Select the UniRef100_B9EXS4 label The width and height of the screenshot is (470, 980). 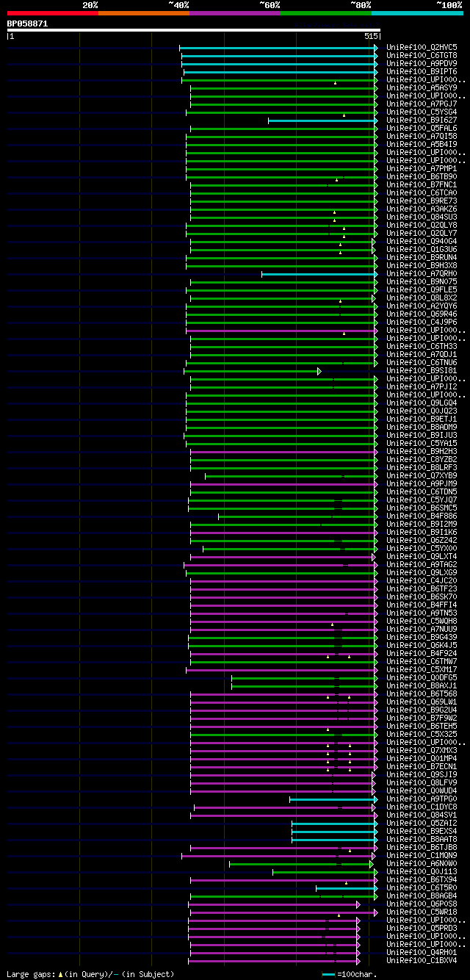point(422,831)
